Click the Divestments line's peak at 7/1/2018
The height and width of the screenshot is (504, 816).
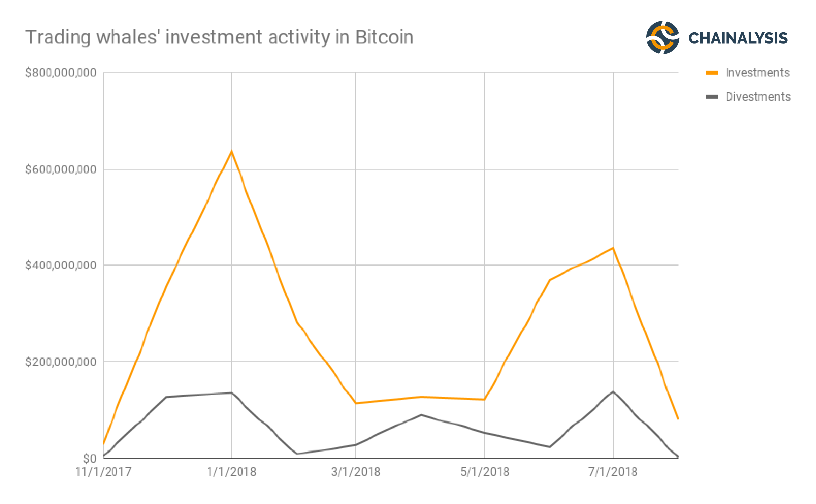(613, 392)
